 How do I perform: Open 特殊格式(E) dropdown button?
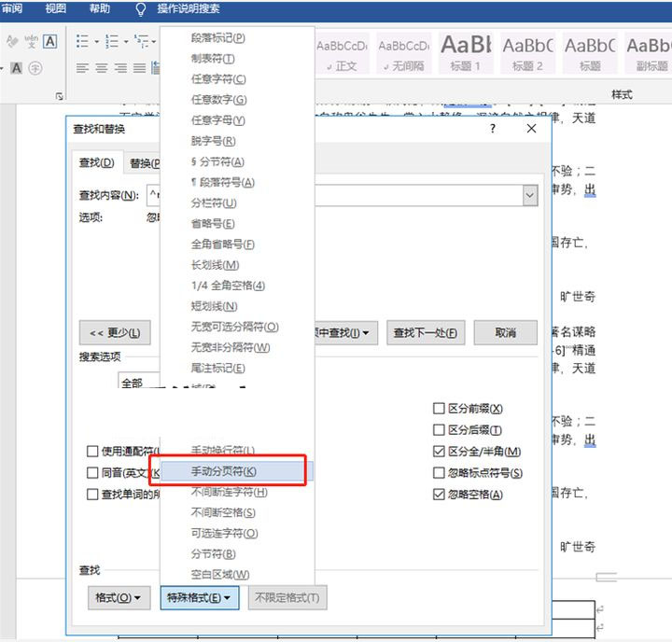point(200,597)
